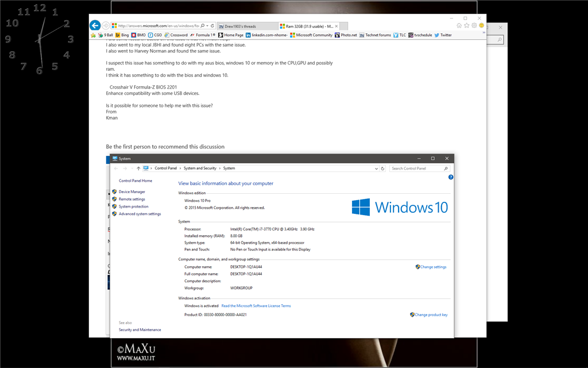
Task: Click the blue Help icon in System window
Action: pos(451,177)
